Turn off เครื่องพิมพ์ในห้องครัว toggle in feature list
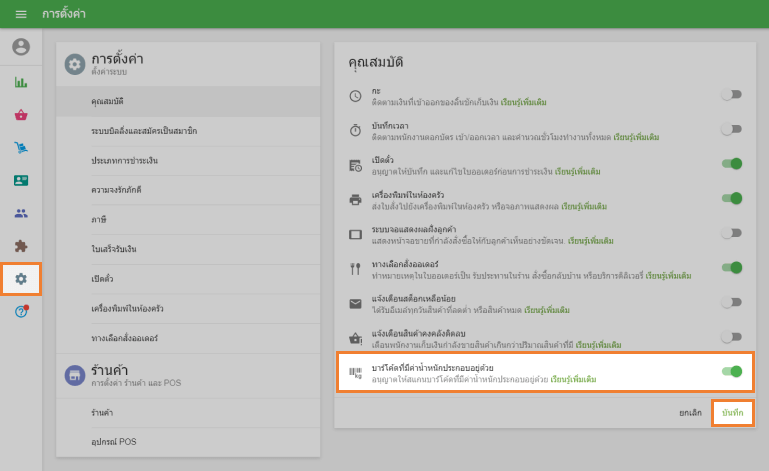769x471 pixels. tap(731, 198)
